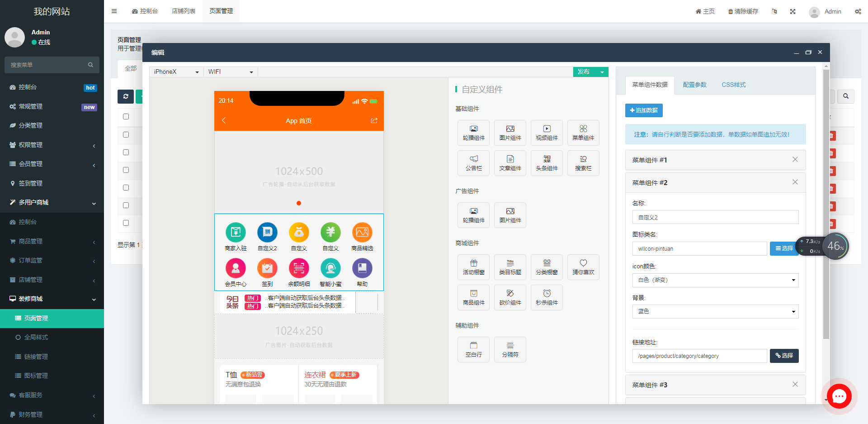Pick the 搜索栏 search bar component

click(583, 163)
